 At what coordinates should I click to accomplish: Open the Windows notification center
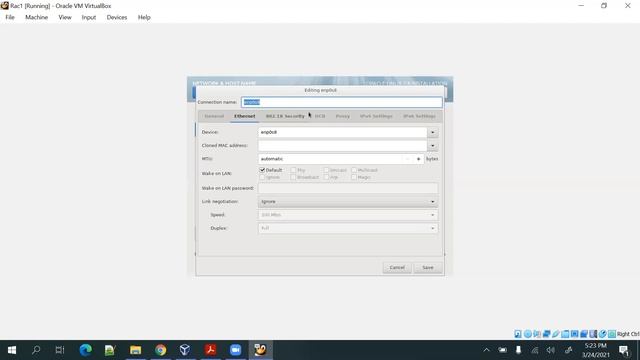coord(624,350)
